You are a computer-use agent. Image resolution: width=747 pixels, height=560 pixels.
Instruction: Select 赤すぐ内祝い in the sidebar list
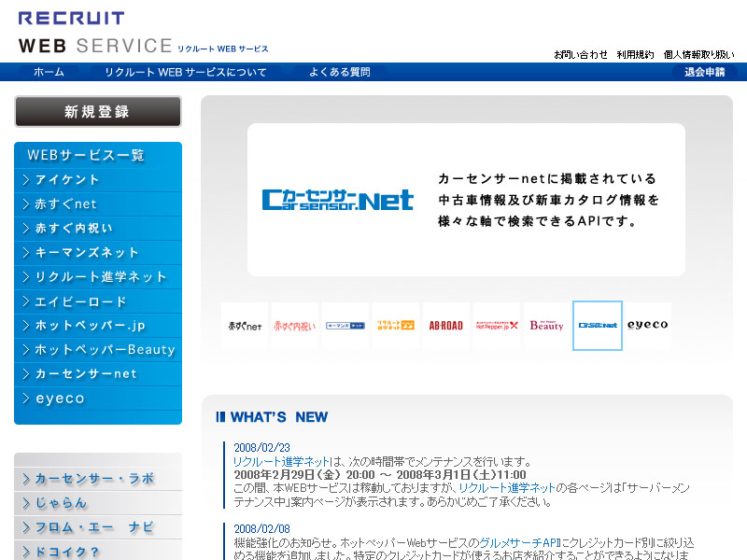[98, 229]
